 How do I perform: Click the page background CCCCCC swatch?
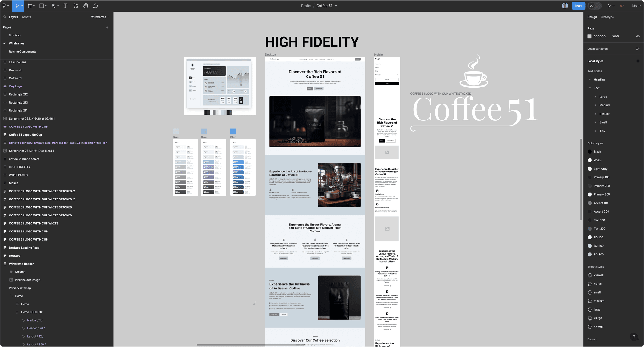[590, 36]
